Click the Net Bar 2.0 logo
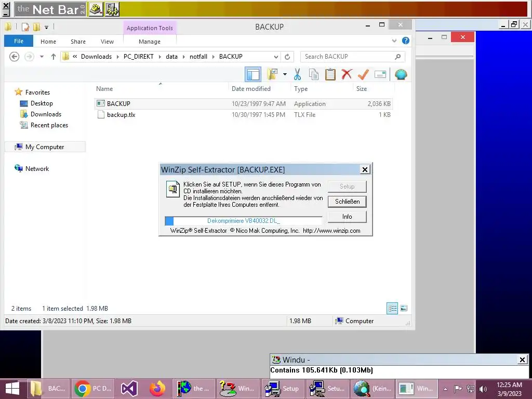 50,9
